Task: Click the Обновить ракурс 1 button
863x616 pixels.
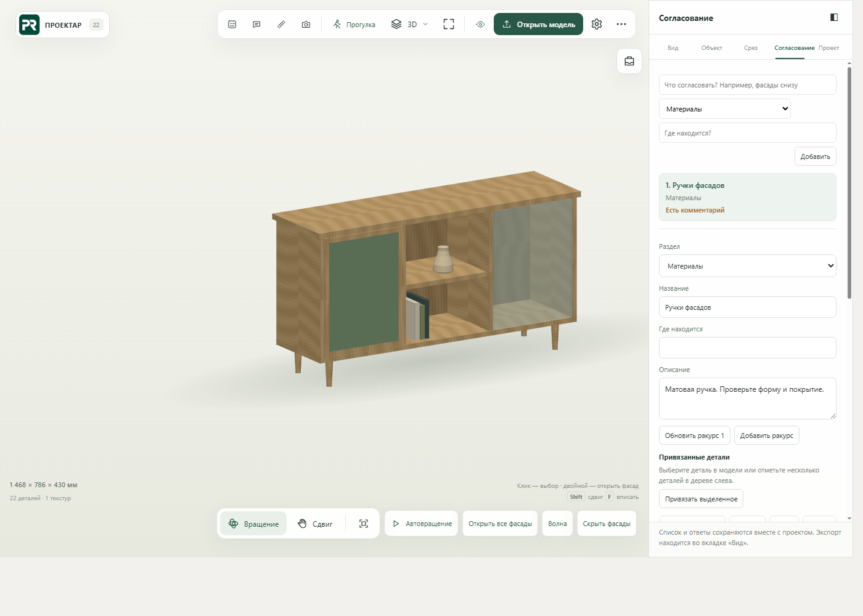Action: coord(695,436)
